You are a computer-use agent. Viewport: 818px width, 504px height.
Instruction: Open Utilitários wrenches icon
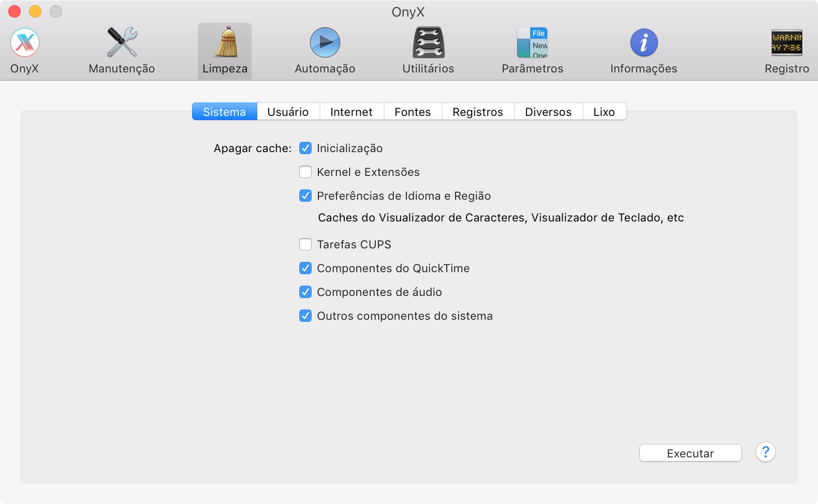click(428, 42)
